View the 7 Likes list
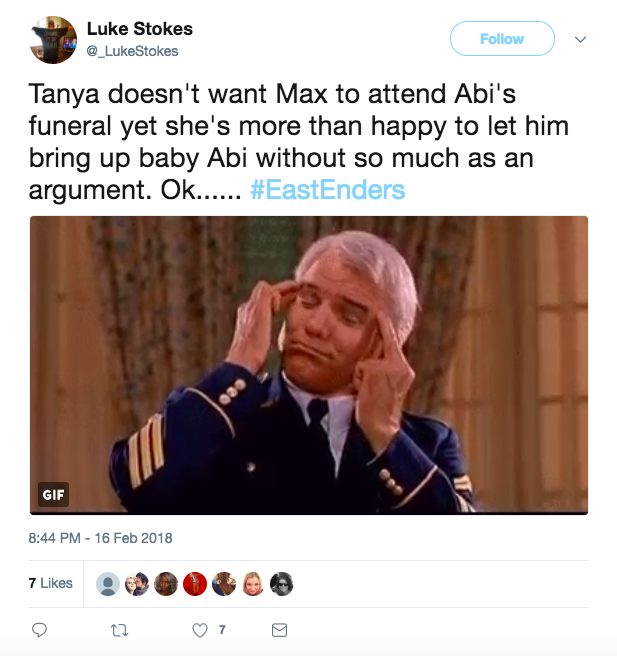Image resolution: width=617 pixels, height=656 pixels. [x=50, y=583]
